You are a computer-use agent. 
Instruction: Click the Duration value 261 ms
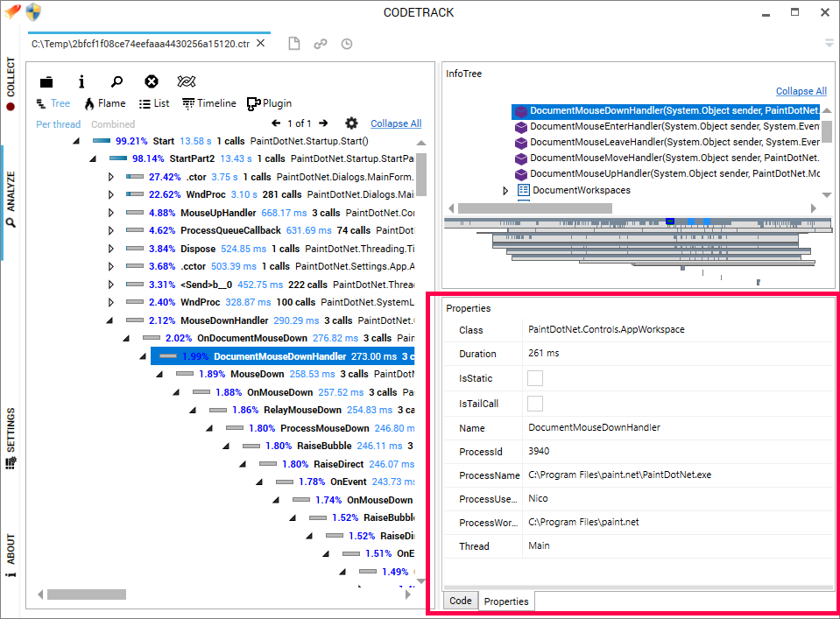click(x=544, y=354)
